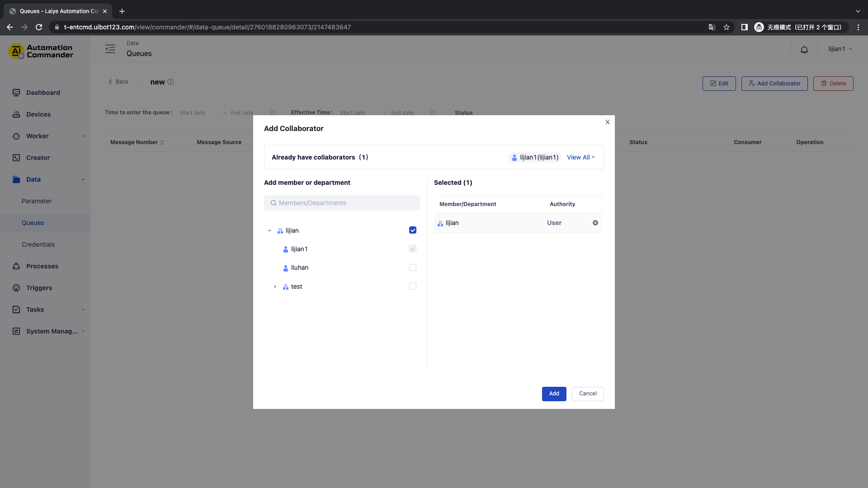
Task: Click the disabled lijian1 checkbox
Action: click(413, 249)
